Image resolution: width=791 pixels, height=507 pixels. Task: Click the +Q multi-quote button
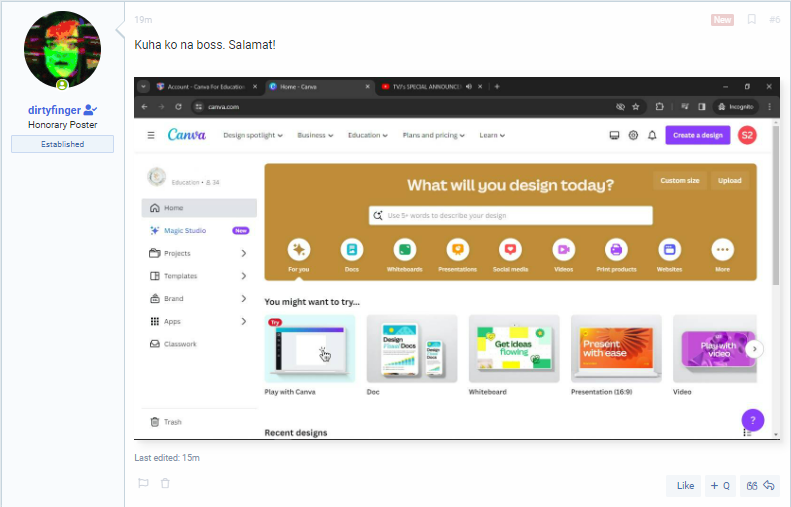tap(720, 485)
